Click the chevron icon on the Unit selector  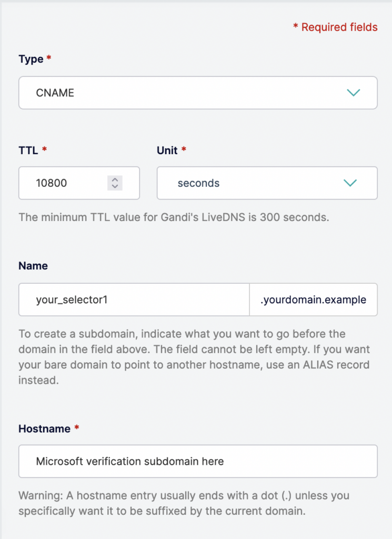click(349, 183)
